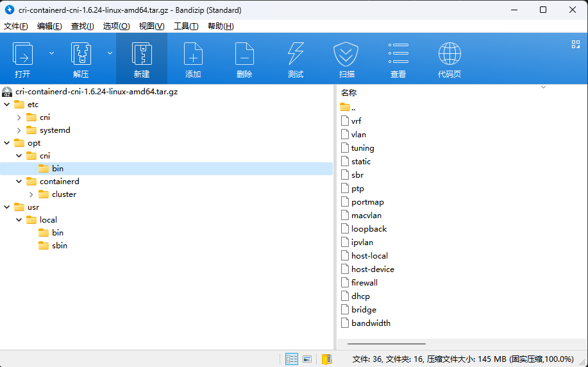Select the archive root tar.gz node in tree
Viewport: 588px width, 367px height.
[x=90, y=92]
